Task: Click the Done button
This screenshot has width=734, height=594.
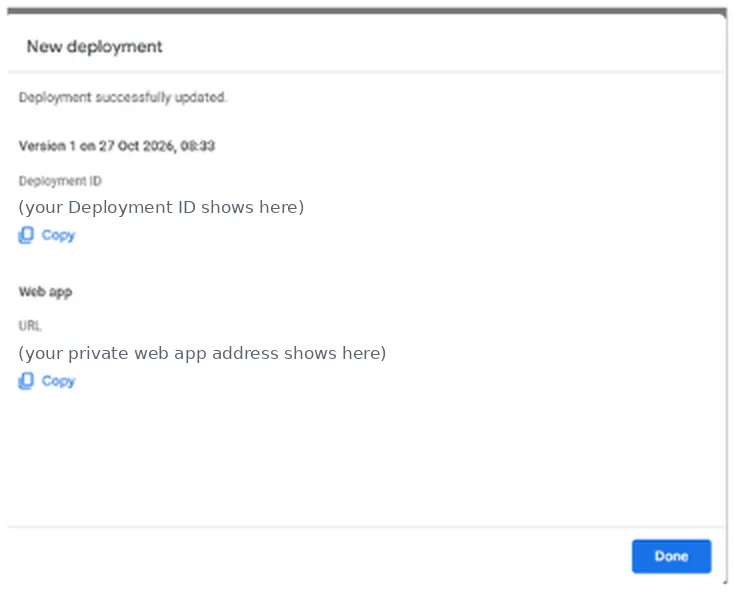Action: (x=671, y=556)
